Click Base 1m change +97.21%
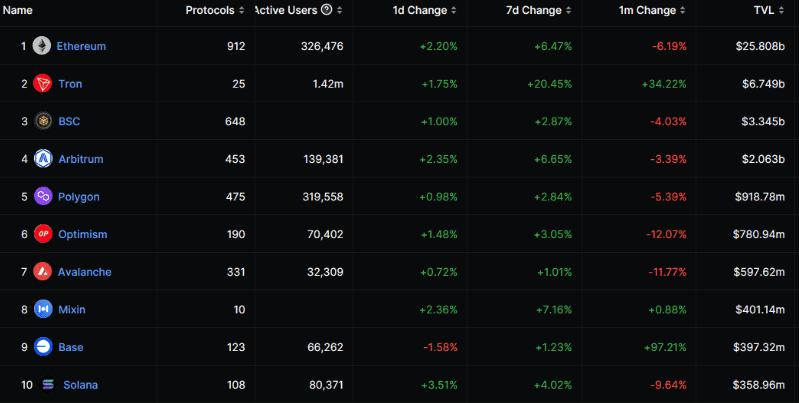This screenshot has height=403, width=799. [x=665, y=347]
